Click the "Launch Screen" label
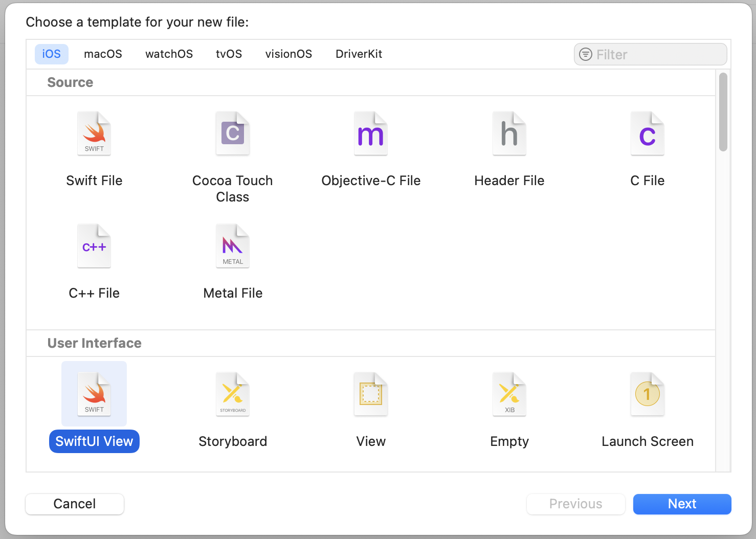 (648, 441)
